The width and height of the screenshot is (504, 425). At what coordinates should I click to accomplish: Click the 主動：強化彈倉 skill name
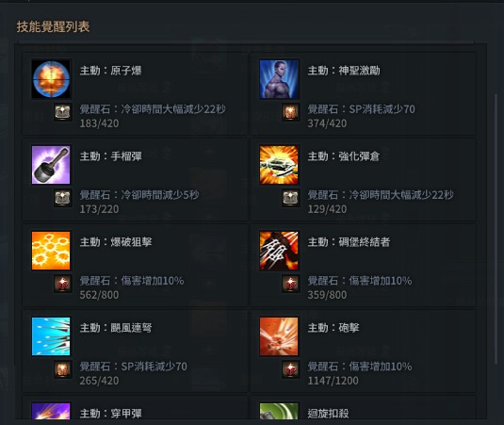pyautogui.click(x=344, y=156)
